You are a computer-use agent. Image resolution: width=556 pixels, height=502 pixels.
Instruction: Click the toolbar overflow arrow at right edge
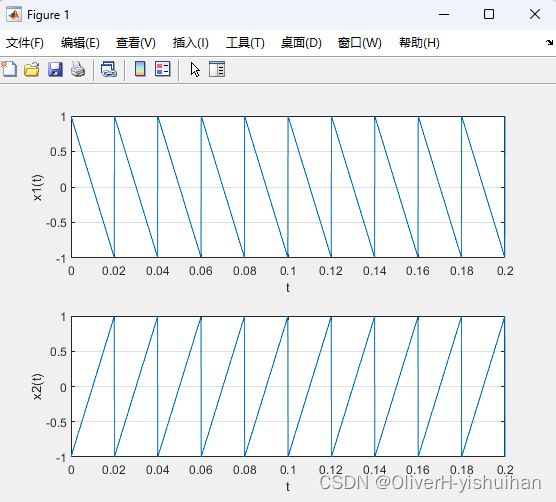point(549,43)
